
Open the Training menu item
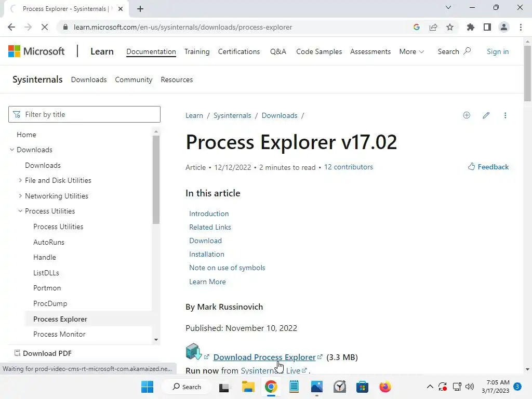197,51
